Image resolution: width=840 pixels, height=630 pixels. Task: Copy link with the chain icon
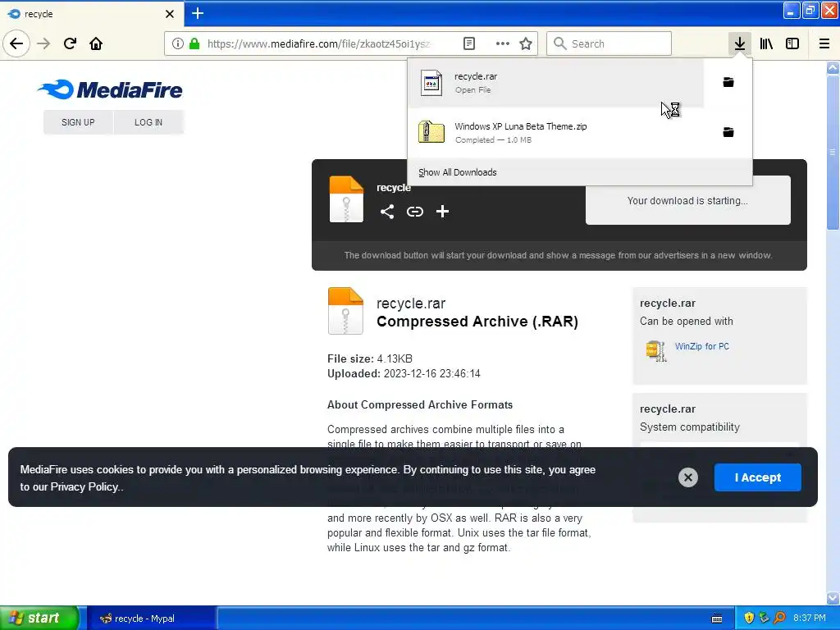coord(414,212)
